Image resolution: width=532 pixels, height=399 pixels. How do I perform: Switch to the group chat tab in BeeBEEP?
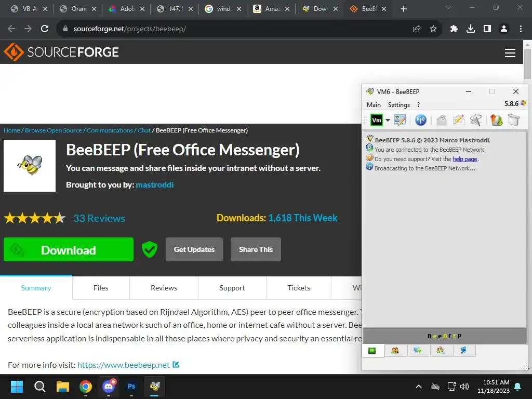[440, 351]
